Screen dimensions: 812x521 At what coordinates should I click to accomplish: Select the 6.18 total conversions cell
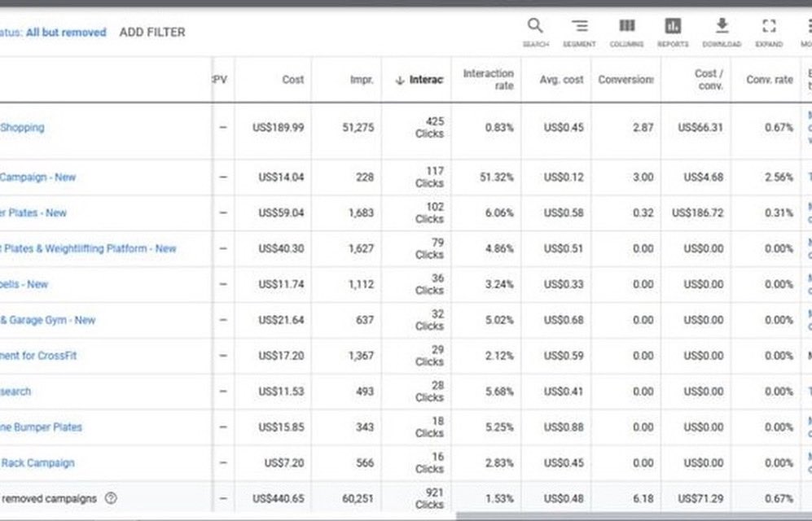[643, 498]
